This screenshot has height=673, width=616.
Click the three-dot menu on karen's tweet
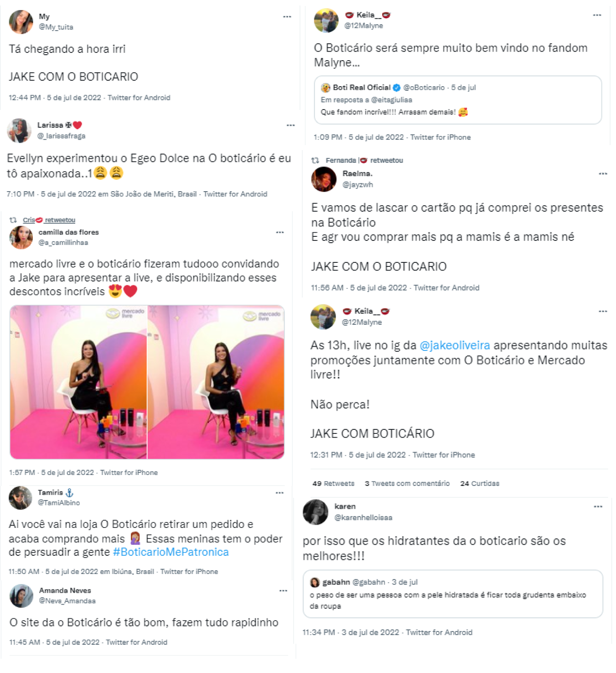tap(598, 506)
